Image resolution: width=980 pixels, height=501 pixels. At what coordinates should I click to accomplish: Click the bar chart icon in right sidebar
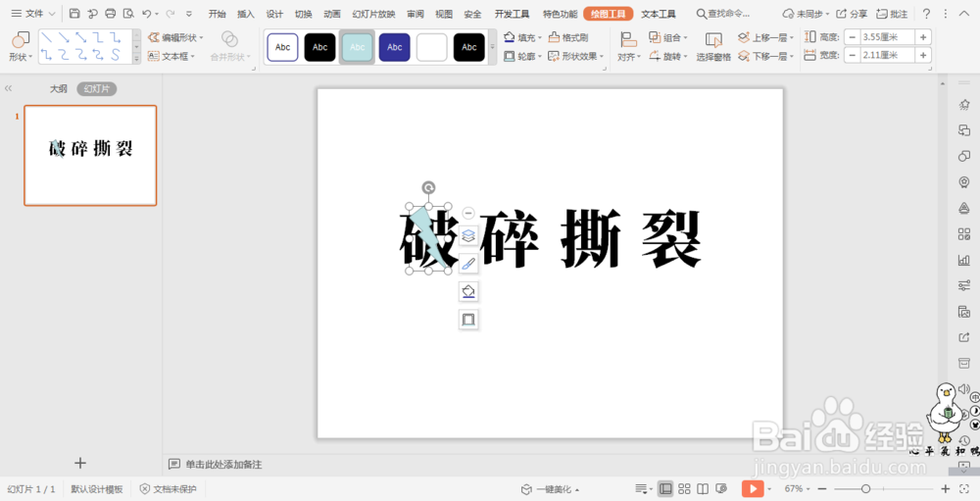[x=963, y=260]
